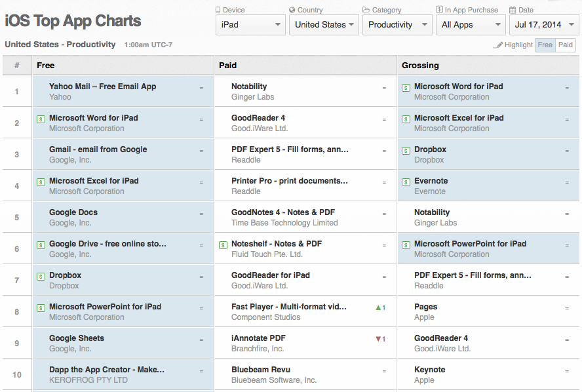Click publisher Branchfire, Inc.
Screen dimensions: 582x392
(x=257, y=349)
